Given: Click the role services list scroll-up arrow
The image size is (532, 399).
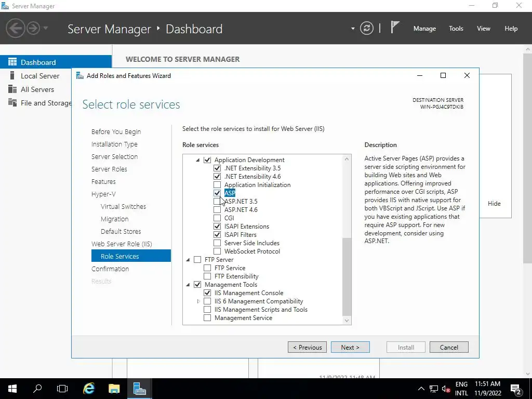Looking at the screenshot, I should tap(347, 159).
